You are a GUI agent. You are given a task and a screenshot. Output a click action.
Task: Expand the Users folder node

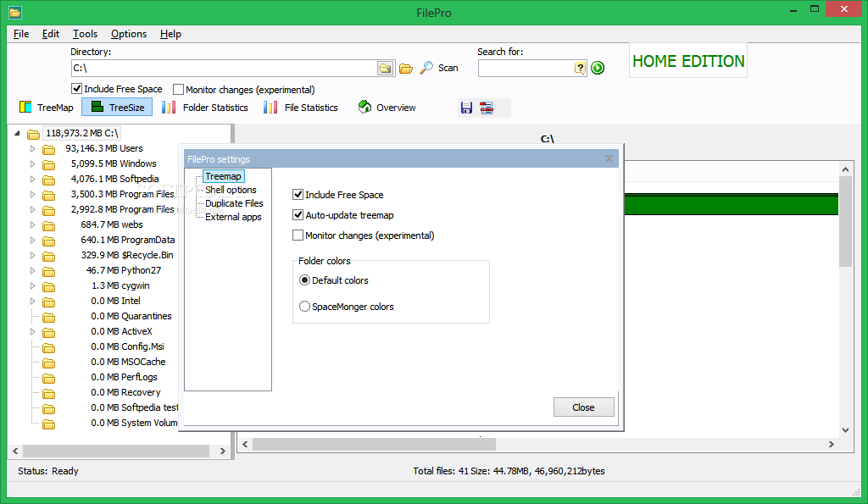pos(32,148)
